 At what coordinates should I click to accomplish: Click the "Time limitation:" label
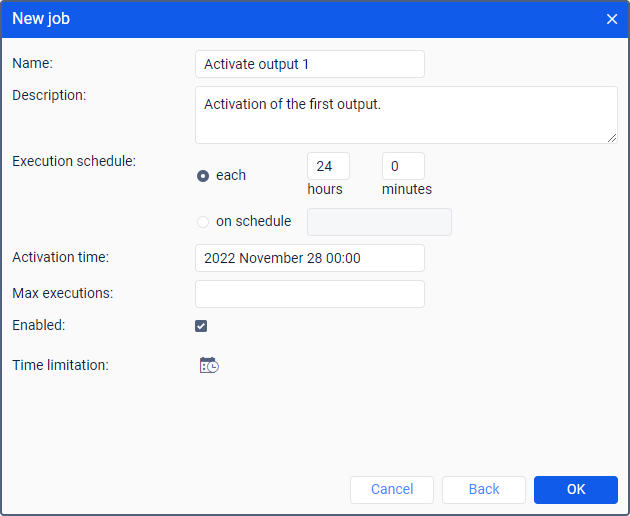(60, 365)
